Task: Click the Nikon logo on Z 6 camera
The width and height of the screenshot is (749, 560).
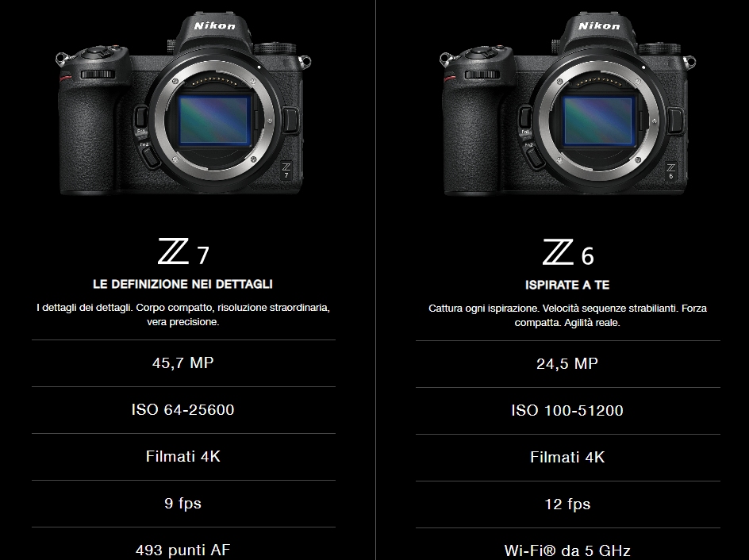Action: [x=599, y=26]
